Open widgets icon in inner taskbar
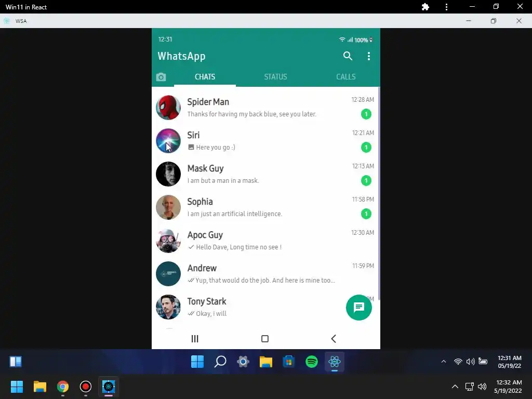Image resolution: width=532 pixels, height=399 pixels. 16,362
